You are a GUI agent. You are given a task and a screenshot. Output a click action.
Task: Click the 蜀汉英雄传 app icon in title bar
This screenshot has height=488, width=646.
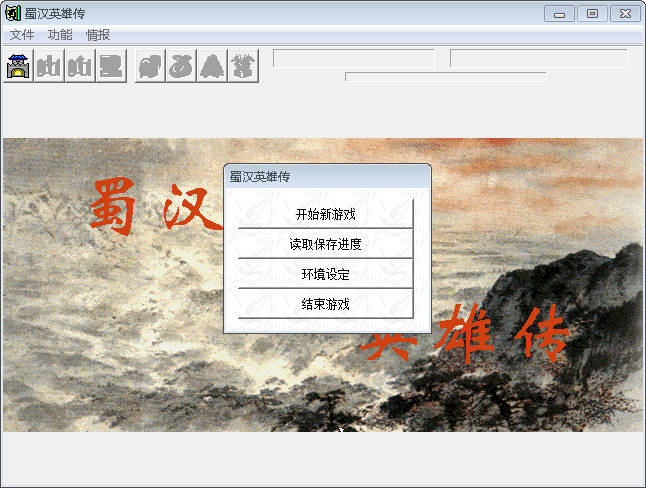point(12,13)
